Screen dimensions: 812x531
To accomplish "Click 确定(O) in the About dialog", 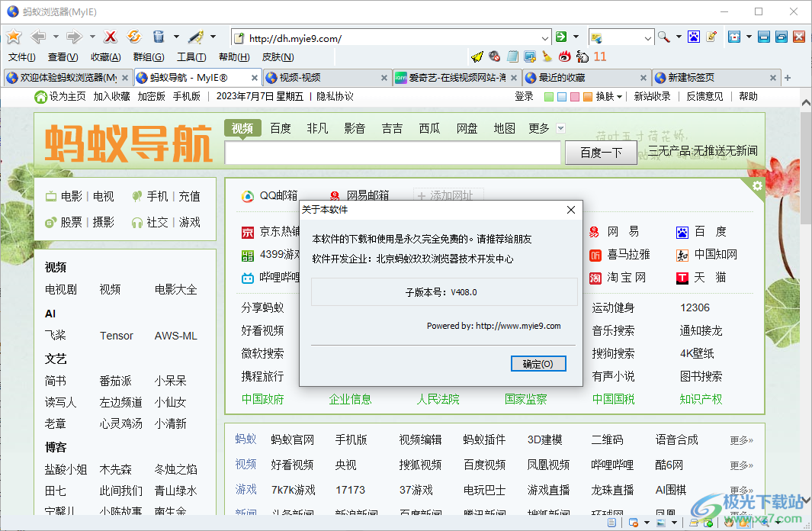I will tap(538, 364).
